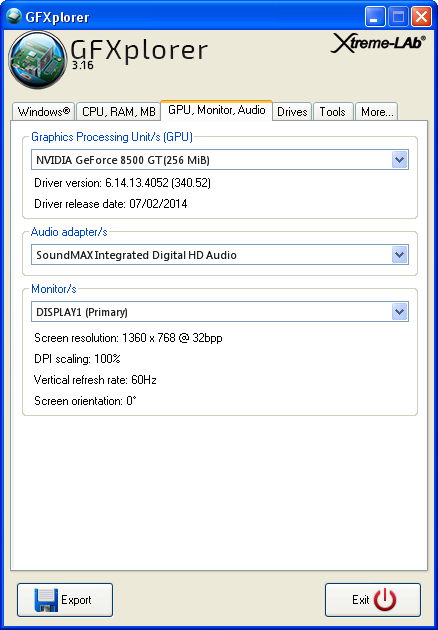Close the GFXplorer window
Viewport: 438px width, 630px height.
tap(422, 17)
